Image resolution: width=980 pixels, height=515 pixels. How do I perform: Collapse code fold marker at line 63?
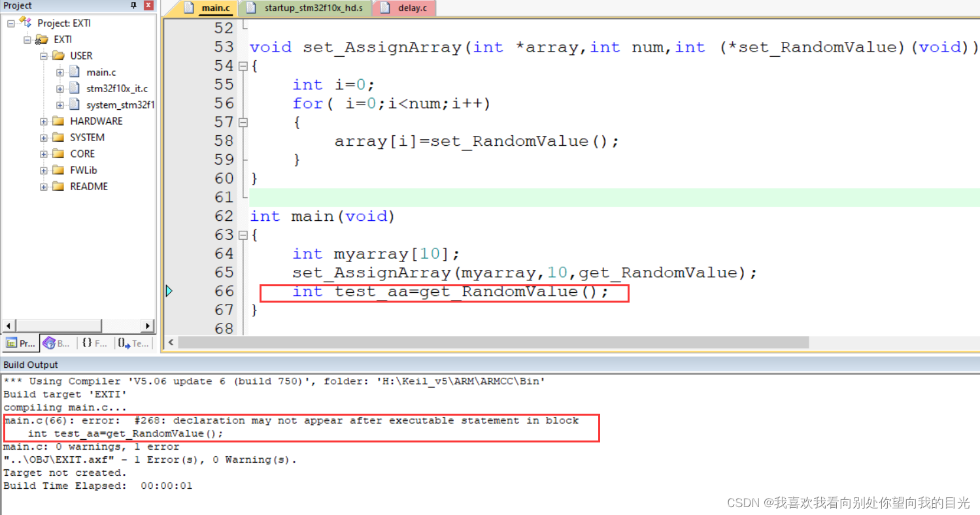[x=243, y=235]
